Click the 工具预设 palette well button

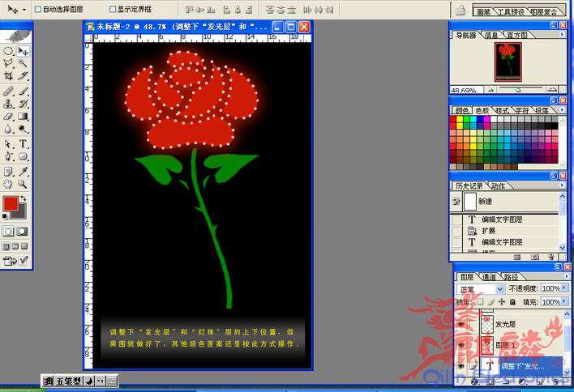pos(511,12)
